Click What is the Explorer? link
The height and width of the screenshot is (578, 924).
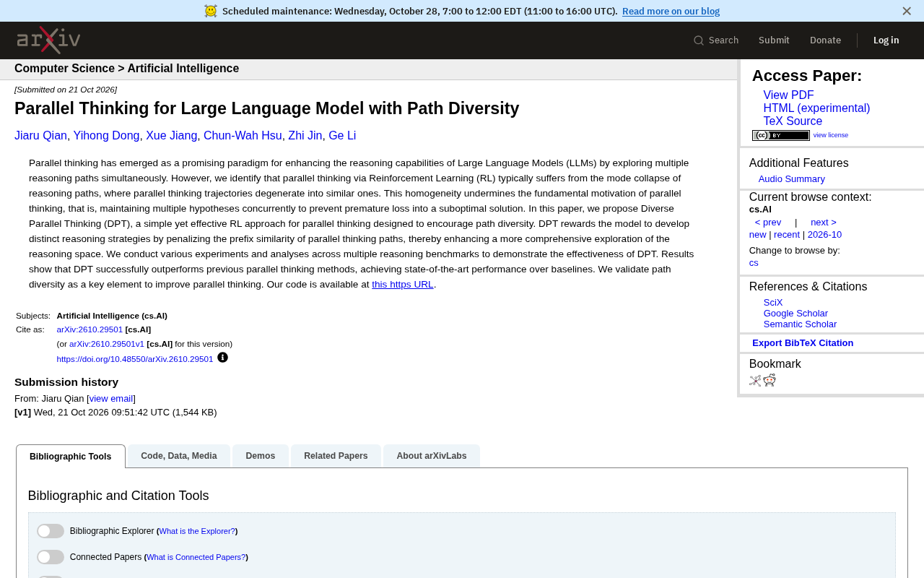click(197, 531)
